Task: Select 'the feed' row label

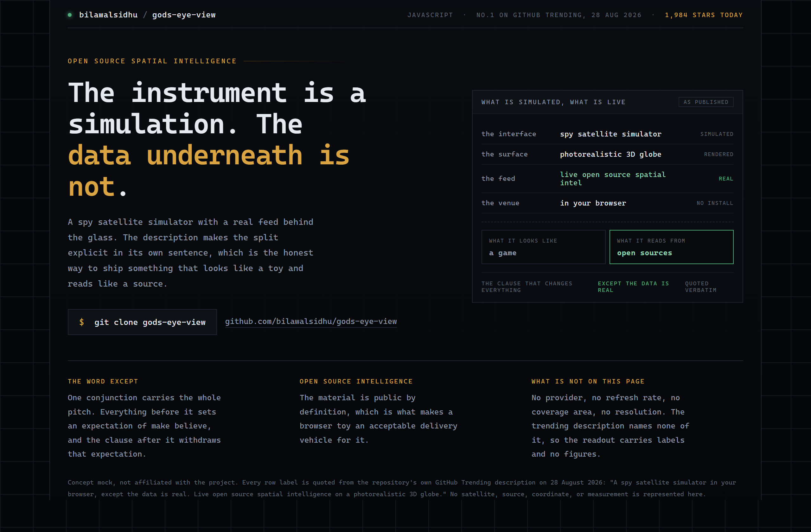Action: pos(498,179)
